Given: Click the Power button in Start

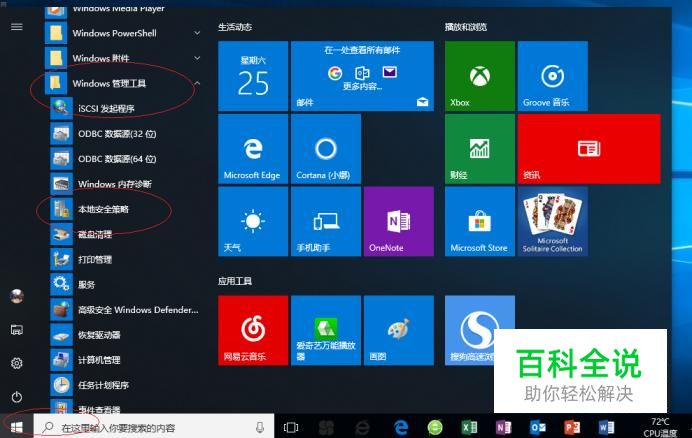Looking at the screenshot, I should (17, 397).
